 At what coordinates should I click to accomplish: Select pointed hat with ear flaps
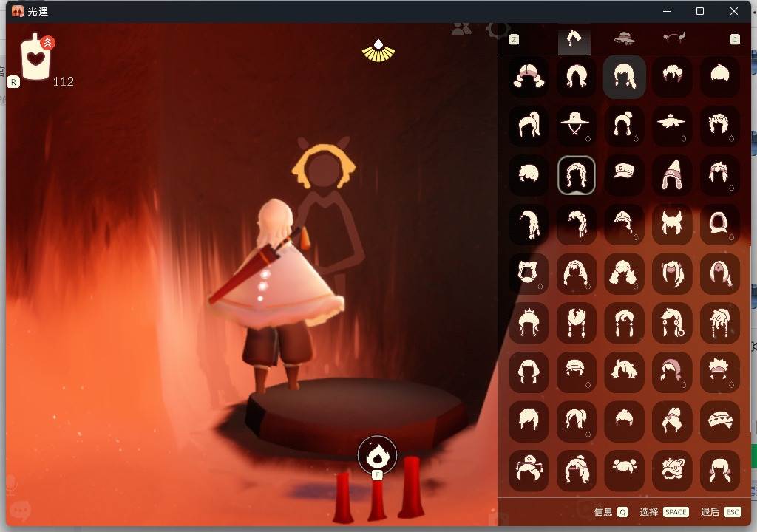(671, 175)
